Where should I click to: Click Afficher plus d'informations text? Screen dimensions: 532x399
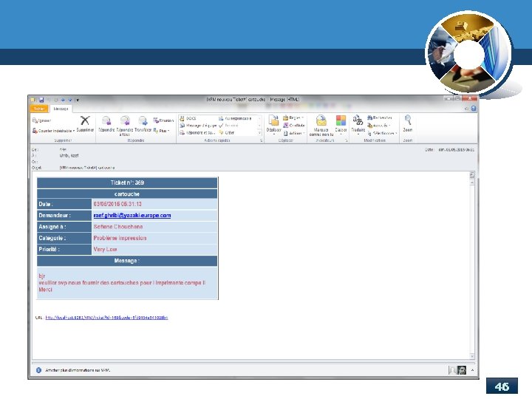coord(78,370)
